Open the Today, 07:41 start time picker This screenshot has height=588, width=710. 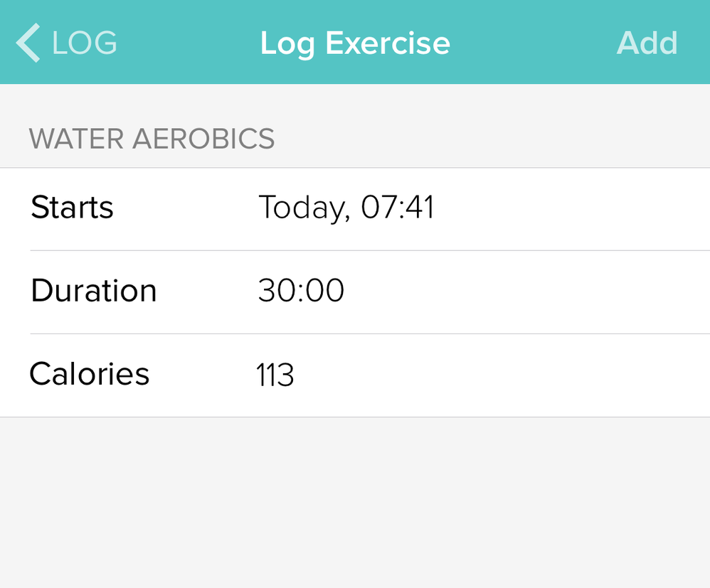346,208
